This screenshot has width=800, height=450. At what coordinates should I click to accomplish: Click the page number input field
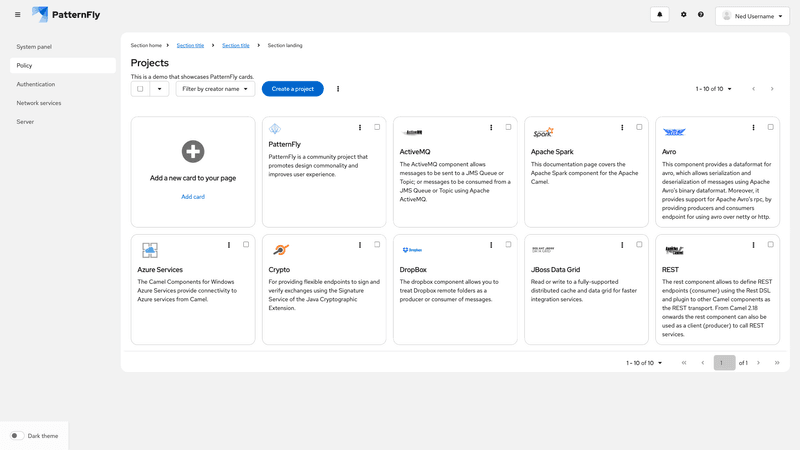[x=724, y=363]
